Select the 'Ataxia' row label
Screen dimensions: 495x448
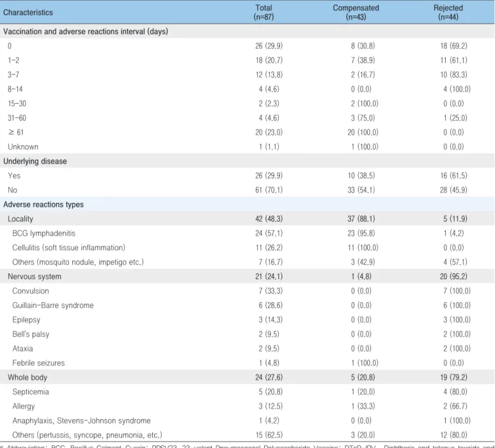(x=23, y=349)
